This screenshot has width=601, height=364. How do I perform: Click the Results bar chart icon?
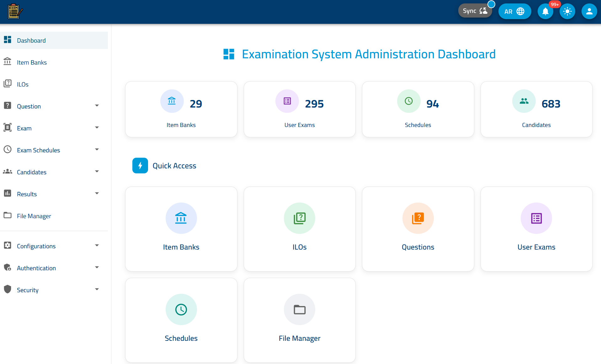point(8,193)
